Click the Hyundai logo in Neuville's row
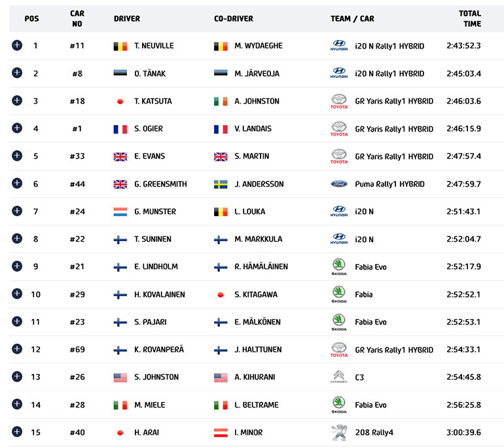 338,46
